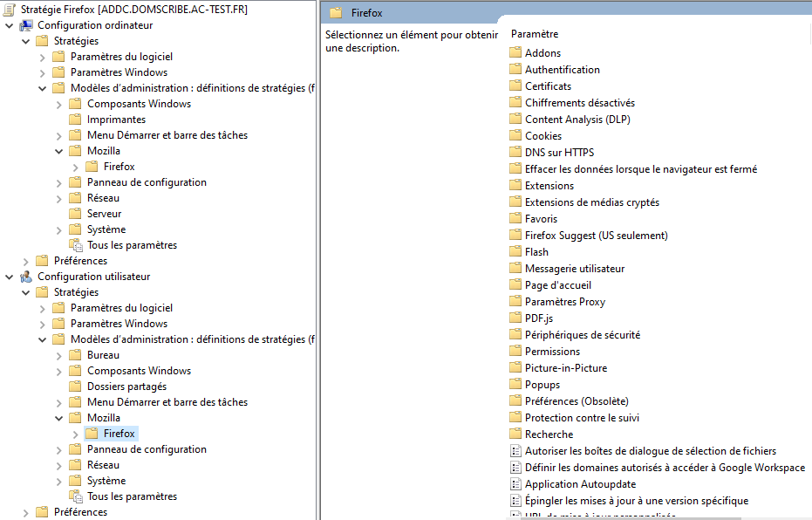
Task: Collapse Mozilla under Configuration utilisateur
Action: (59, 418)
